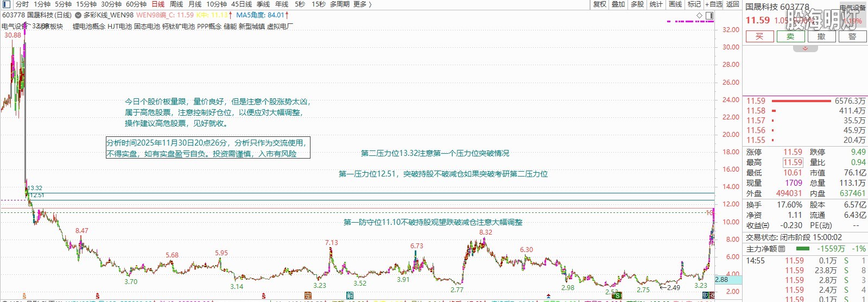Expand 更多 periods dropdown

point(363,4)
